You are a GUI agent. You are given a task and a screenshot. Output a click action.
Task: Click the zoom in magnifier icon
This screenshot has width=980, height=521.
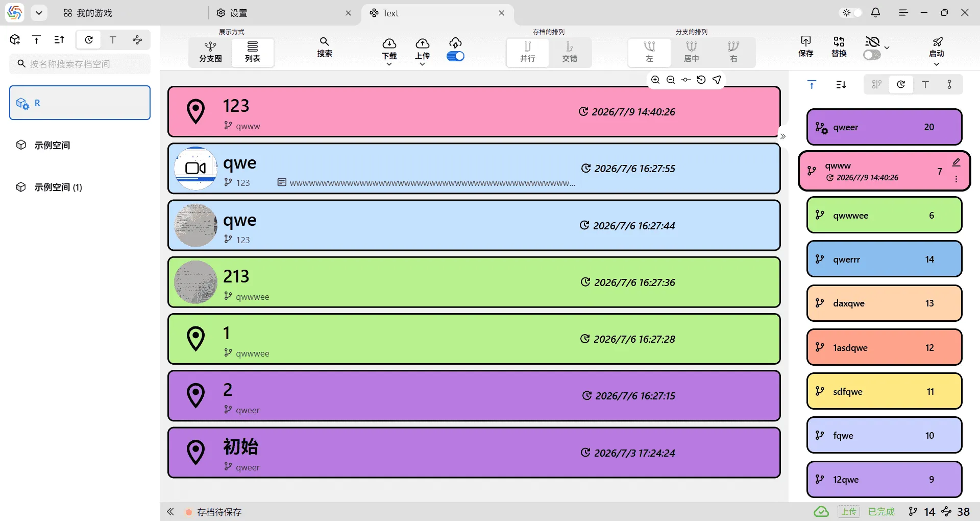pos(655,80)
